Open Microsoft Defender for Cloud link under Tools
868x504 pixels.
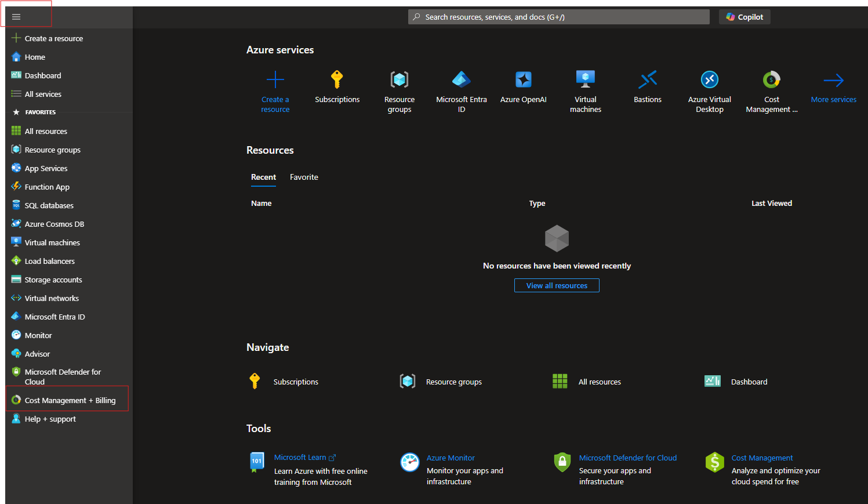point(628,458)
